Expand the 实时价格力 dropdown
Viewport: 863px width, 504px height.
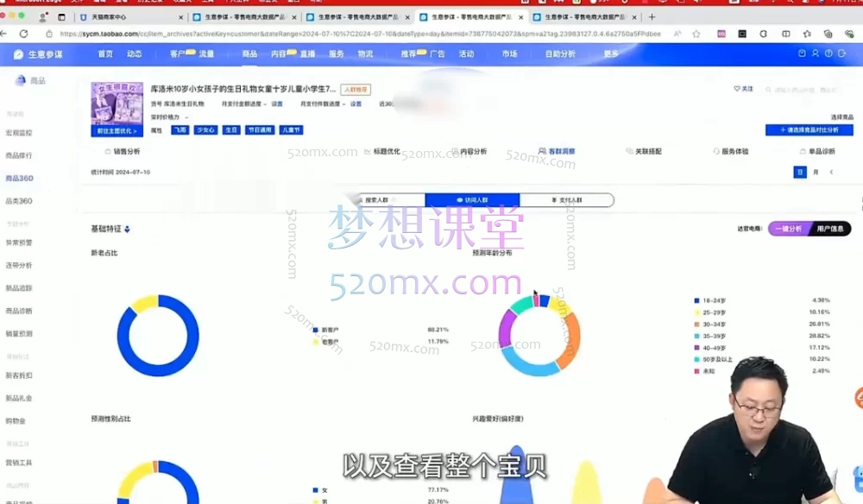[x=186, y=117]
